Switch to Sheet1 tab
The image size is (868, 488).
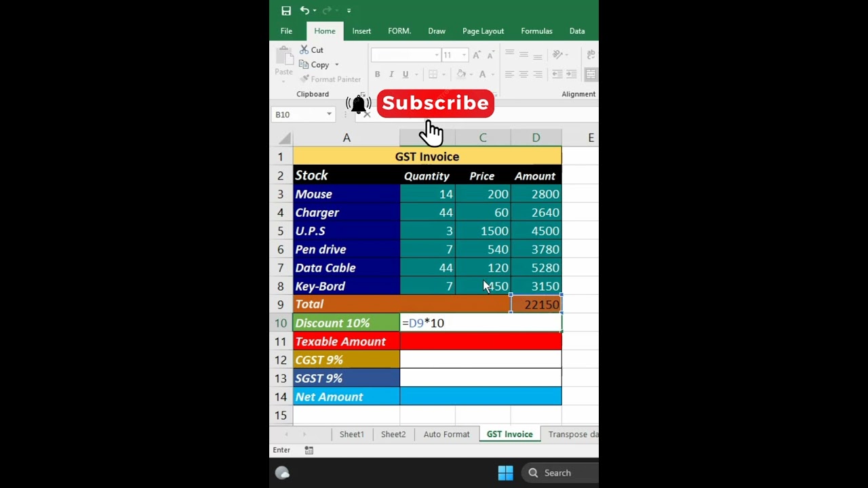tap(351, 434)
